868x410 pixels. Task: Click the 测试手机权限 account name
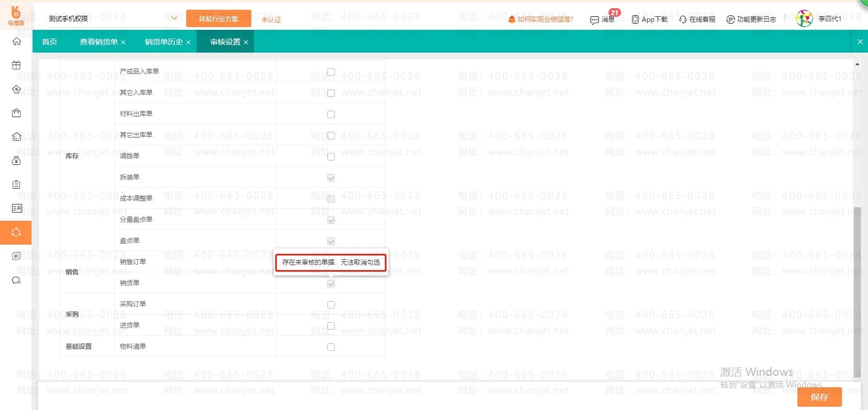[68, 19]
